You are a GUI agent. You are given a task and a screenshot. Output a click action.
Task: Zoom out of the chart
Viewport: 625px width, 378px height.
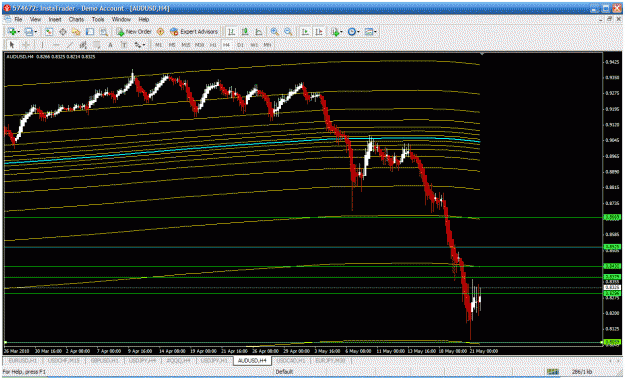coord(288,32)
